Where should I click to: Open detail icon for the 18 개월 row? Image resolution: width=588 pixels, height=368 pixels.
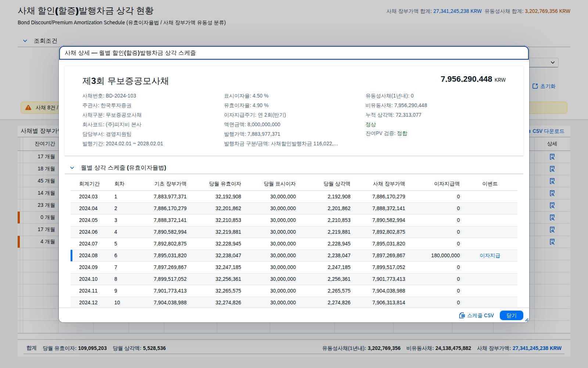552,169
